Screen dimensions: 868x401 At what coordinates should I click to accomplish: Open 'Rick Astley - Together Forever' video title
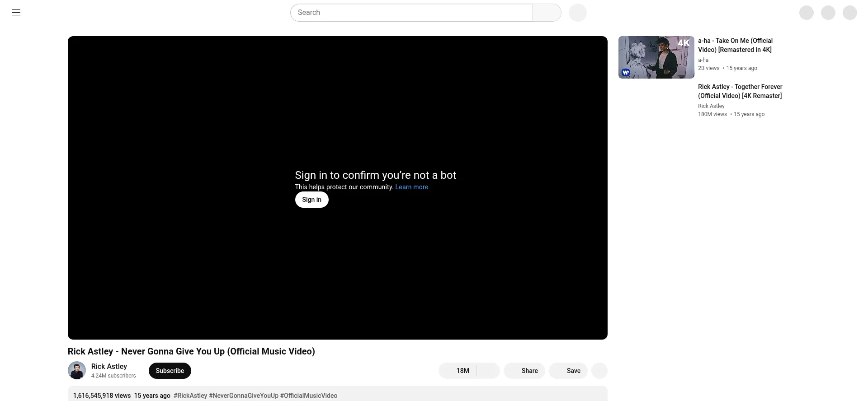[x=740, y=91]
